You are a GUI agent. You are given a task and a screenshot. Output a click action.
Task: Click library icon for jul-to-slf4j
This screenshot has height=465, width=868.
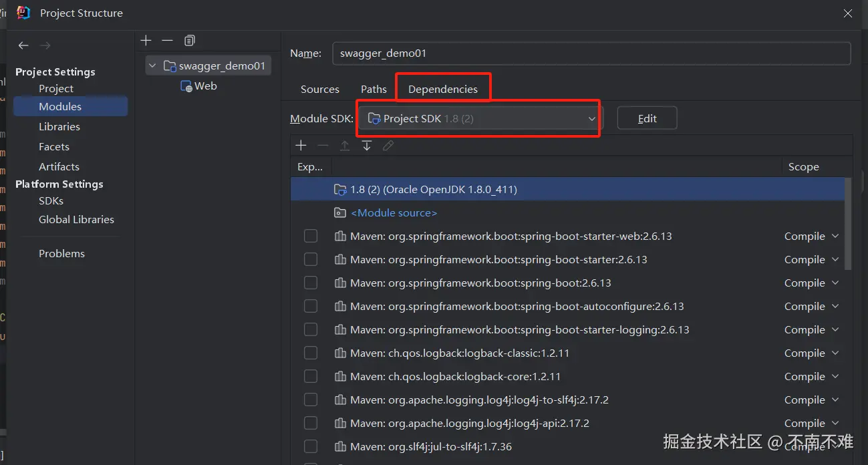340,446
